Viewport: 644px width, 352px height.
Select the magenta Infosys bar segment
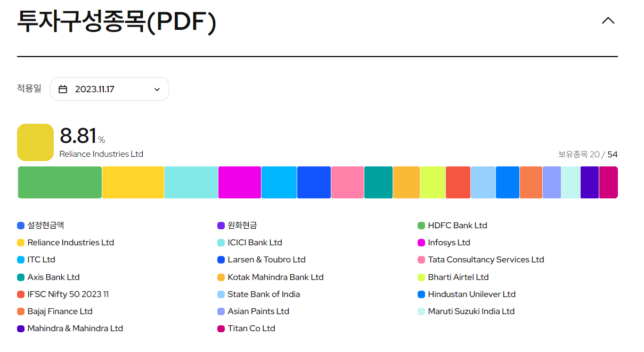[x=240, y=182]
